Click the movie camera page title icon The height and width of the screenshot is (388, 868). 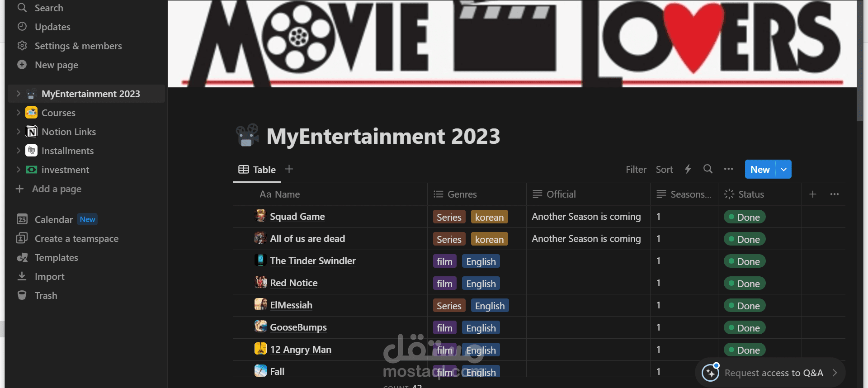coord(247,135)
